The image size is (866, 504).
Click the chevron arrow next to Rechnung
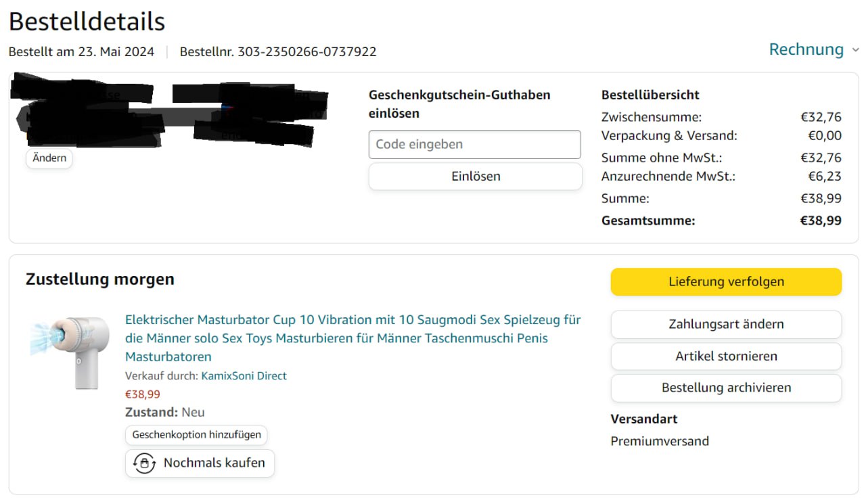pyautogui.click(x=855, y=50)
